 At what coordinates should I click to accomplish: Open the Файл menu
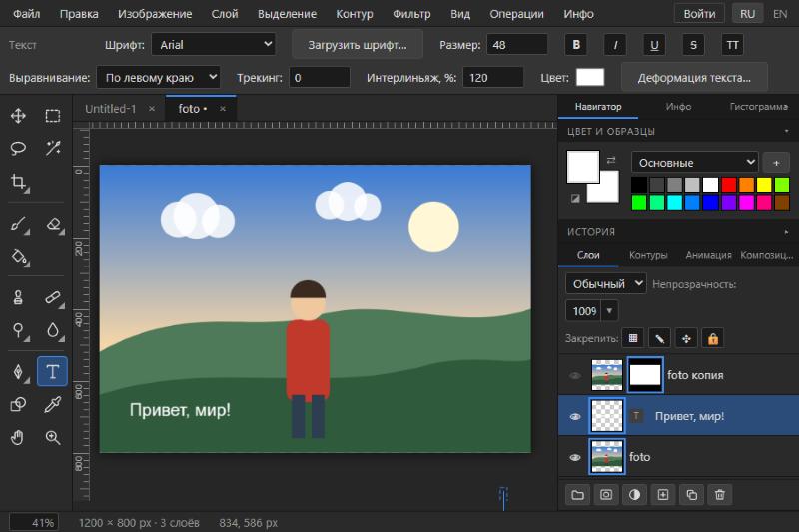pyautogui.click(x=27, y=14)
